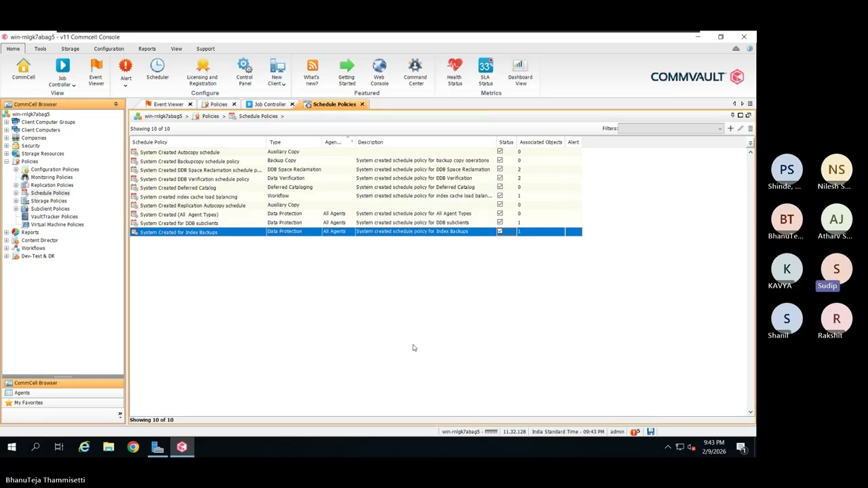The width and height of the screenshot is (868, 488).
Task: Open the Tools ribbon tab
Action: tap(40, 49)
